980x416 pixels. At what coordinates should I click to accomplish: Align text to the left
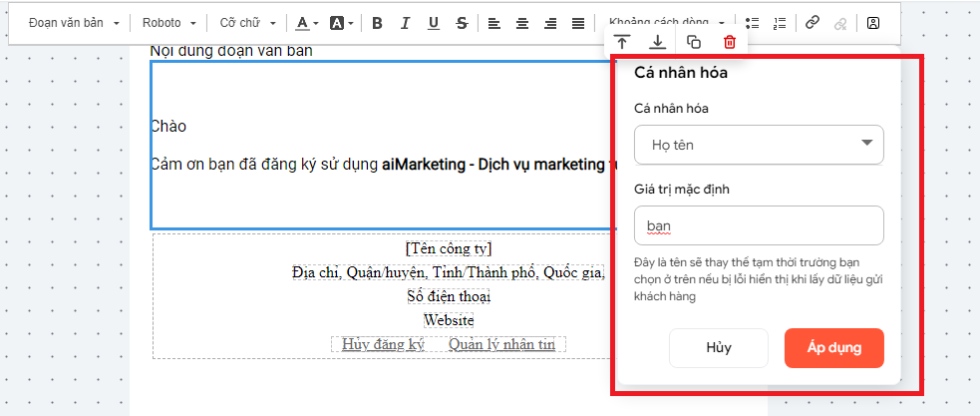point(493,23)
